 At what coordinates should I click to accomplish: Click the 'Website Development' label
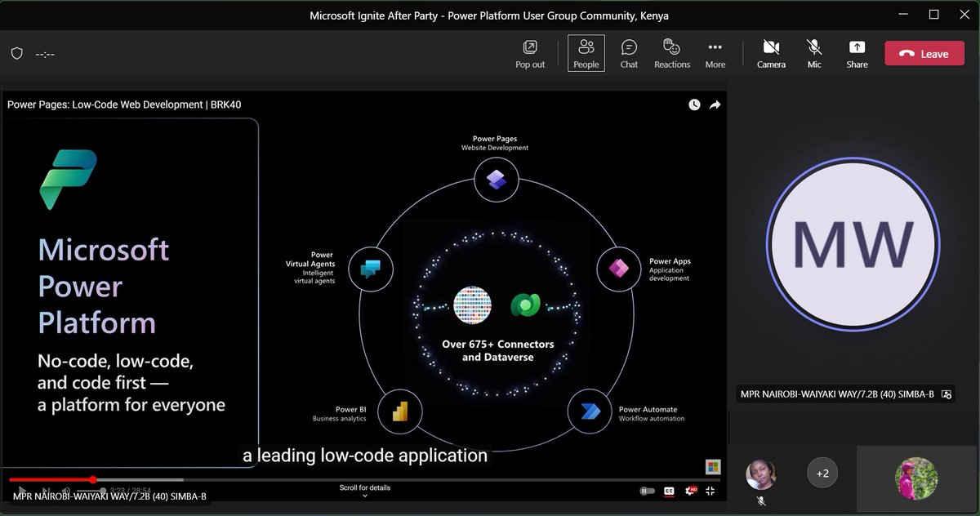[495, 148]
